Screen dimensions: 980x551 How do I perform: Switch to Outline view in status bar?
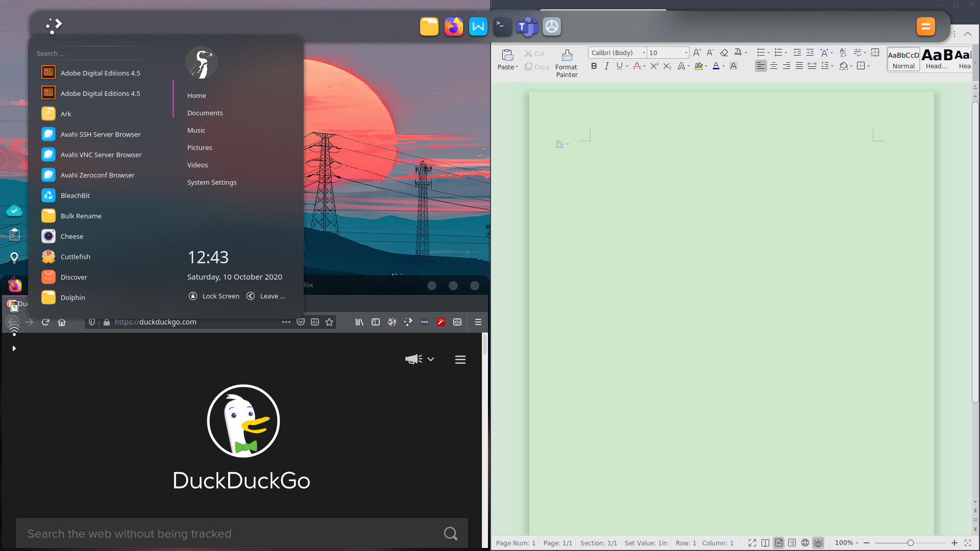pos(792,543)
